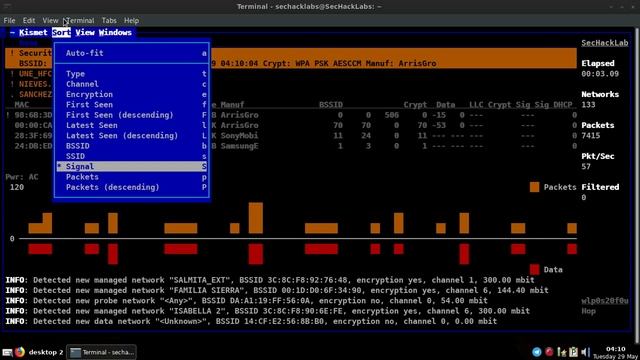Open the Terminal menu
This screenshot has width=640, height=360.
[80, 20]
